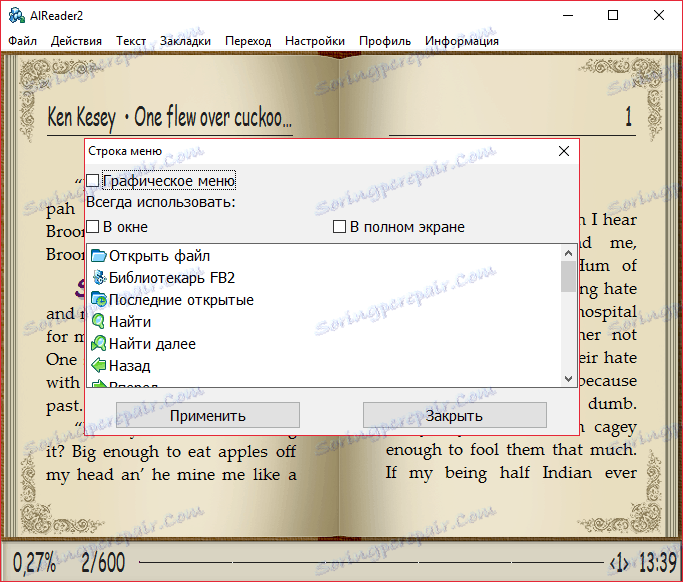
Task: Click the list scrollbar down arrow
Action: tap(568, 379)
